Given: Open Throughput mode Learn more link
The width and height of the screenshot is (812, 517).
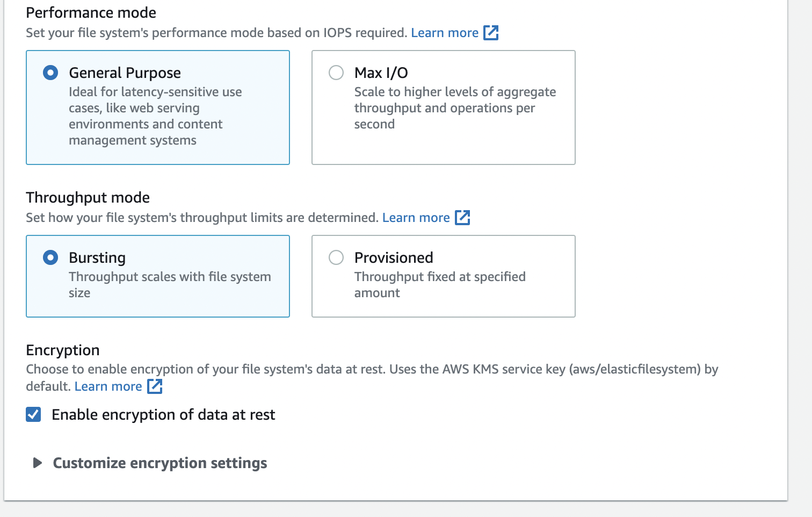Looking at the screenshot, I should pyautogui.click(x=416, y=218).
